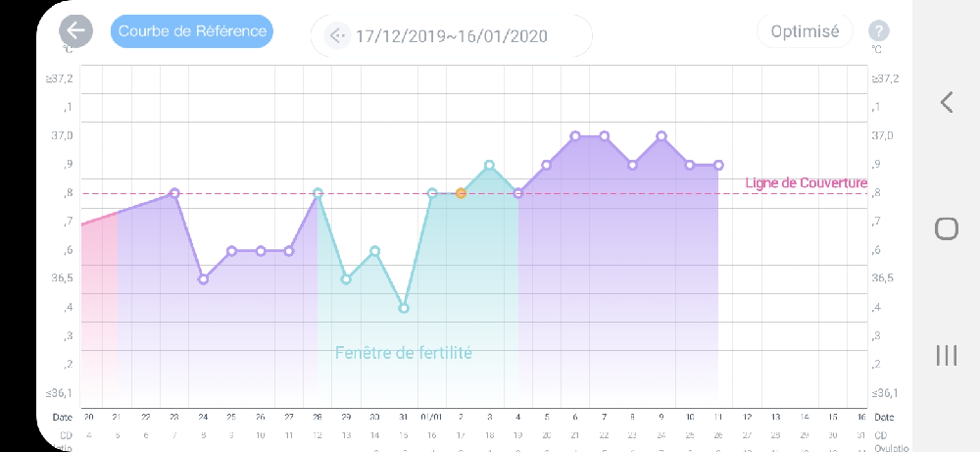Image resolution: width=980 pixels, height=452 pixels.
Task: Tap the data point for December 24
Action: pos(203,279)
